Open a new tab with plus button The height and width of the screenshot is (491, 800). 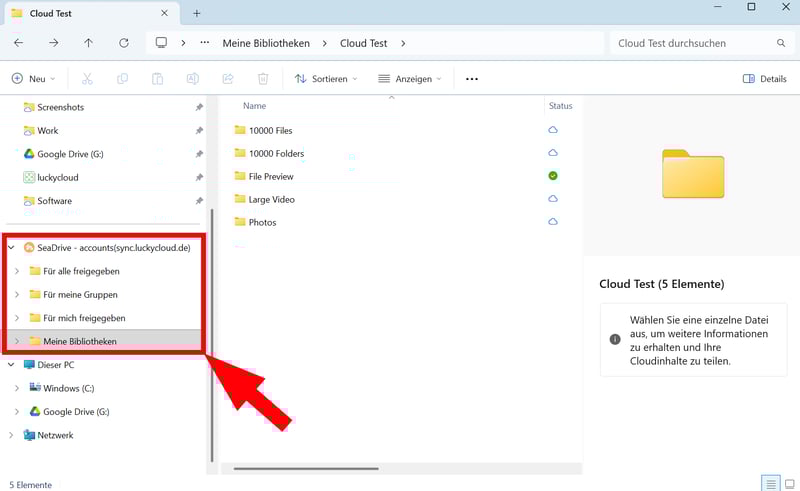tap(197, 13)
